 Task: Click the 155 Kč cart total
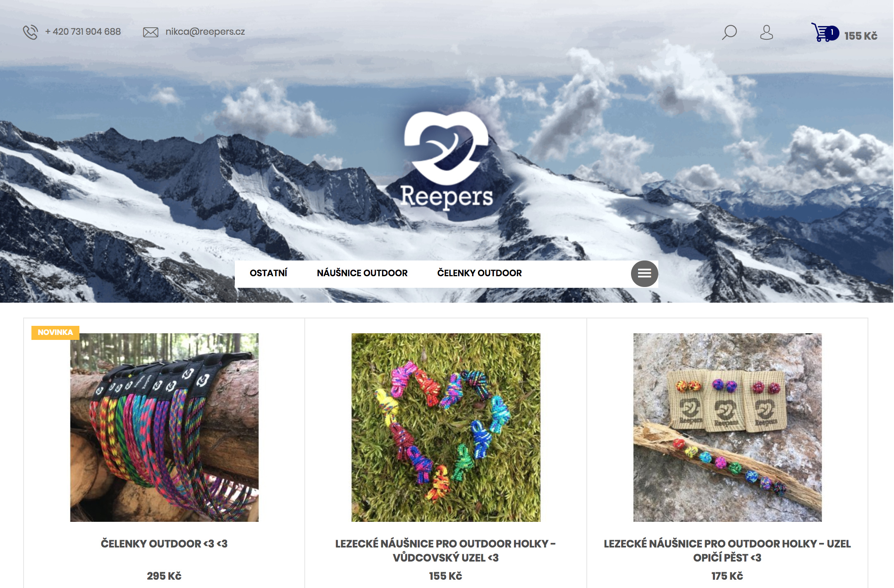coord(861,36)
